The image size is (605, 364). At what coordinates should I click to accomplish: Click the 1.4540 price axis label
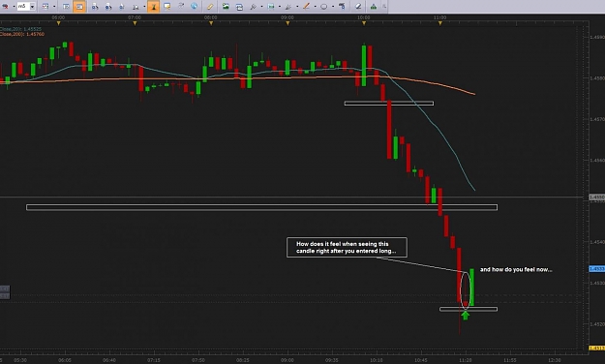point(597,242)
